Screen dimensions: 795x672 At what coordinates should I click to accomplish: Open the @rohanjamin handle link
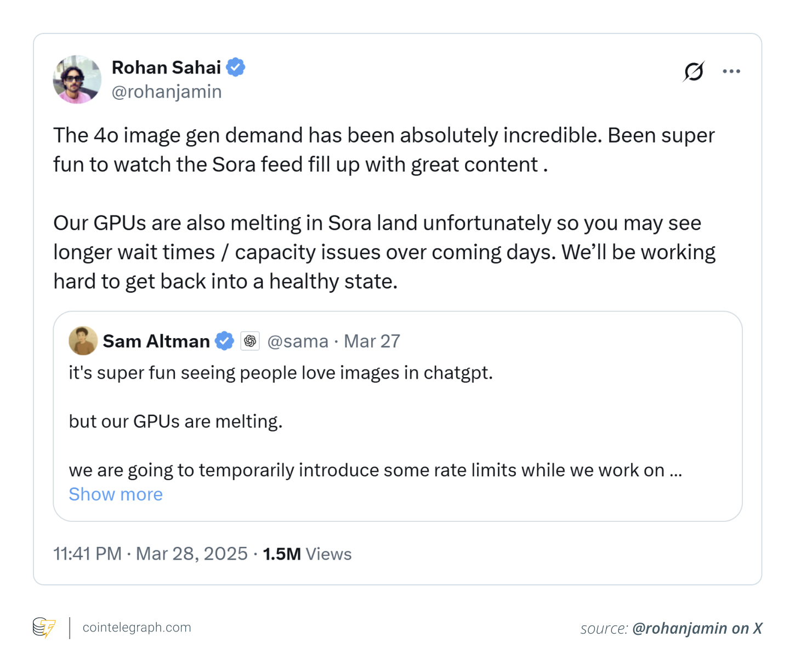167,92
